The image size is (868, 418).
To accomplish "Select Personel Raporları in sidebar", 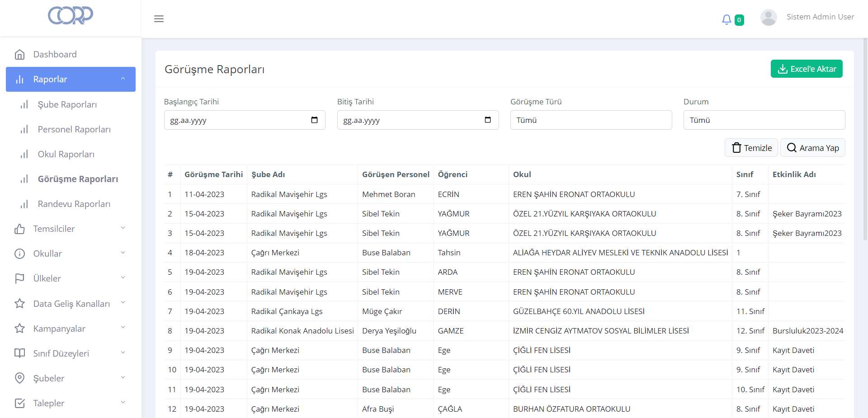I will pyautogui.click(x=74, y=129).
